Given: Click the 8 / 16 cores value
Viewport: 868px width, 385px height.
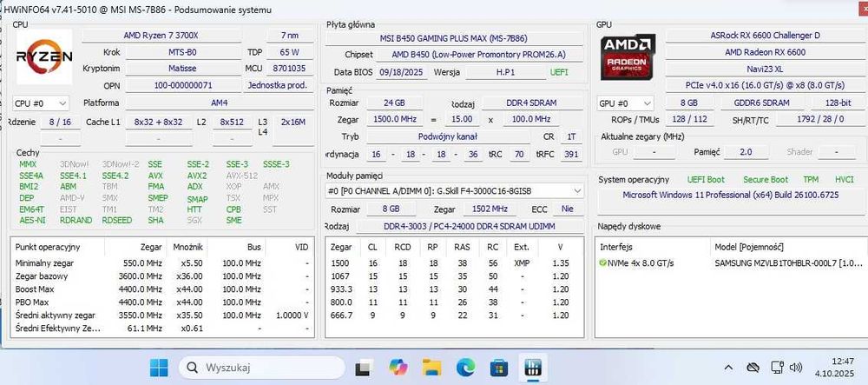Looking at the screenshot, I should coord(60,122).
